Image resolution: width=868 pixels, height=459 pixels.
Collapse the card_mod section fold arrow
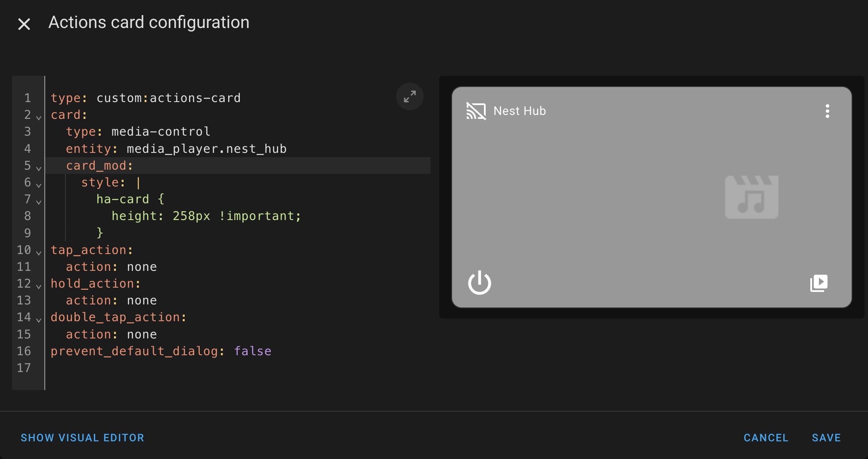39,168
